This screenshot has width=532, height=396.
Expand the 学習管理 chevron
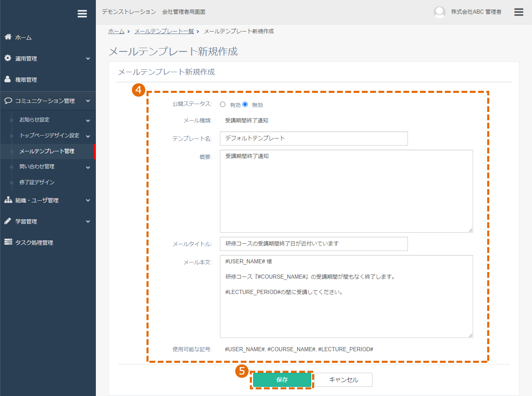pyautogui.click(x=88, y=221)
